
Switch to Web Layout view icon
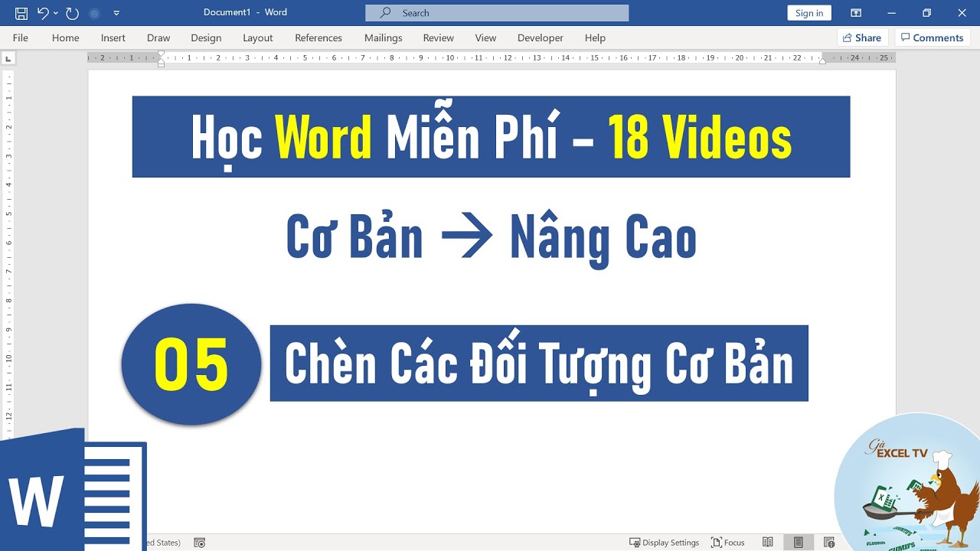(x=829, y=543)
